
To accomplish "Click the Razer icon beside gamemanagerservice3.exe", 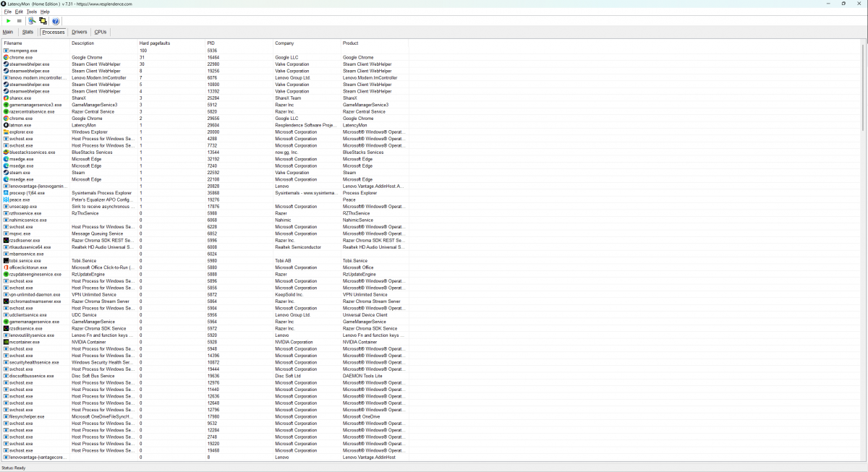I will tap(6, 105).
